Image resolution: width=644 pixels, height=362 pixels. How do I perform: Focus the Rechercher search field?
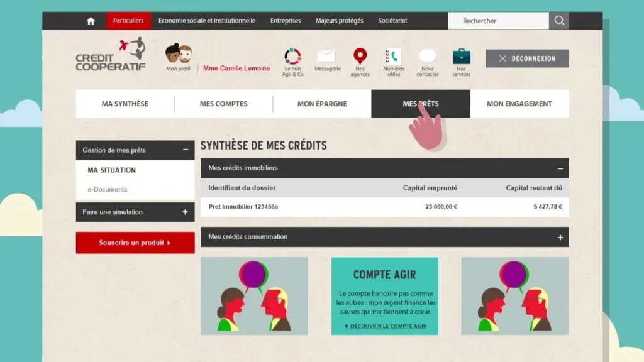coord(499,21)
